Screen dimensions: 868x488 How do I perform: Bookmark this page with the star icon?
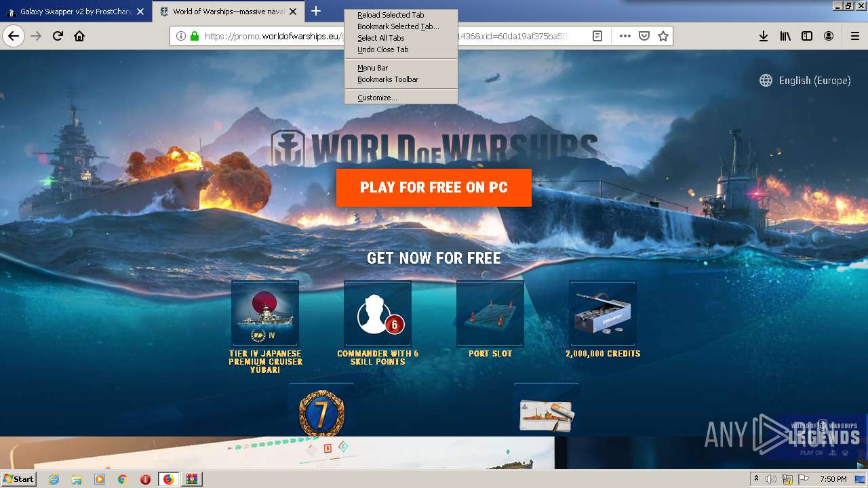(663, 36)
